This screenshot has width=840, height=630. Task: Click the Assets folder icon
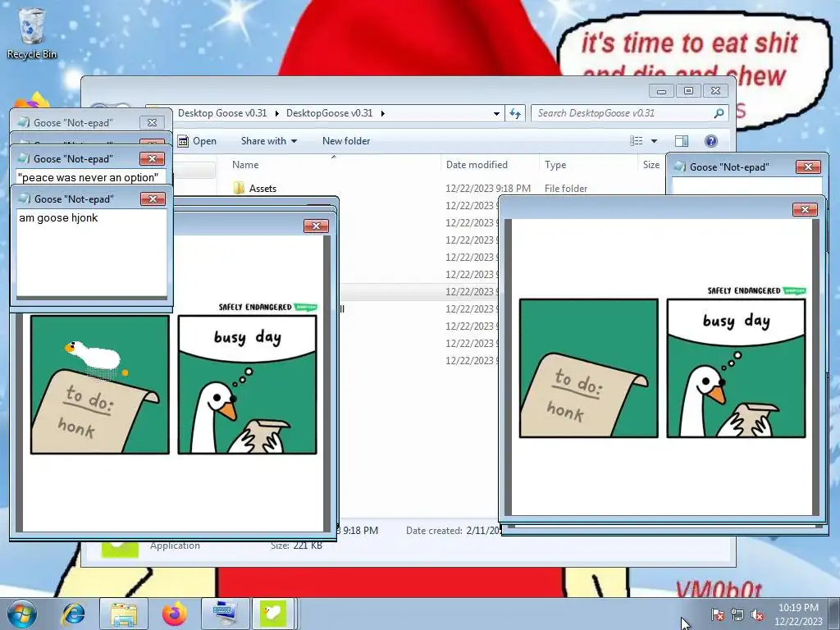coord(239,188)
